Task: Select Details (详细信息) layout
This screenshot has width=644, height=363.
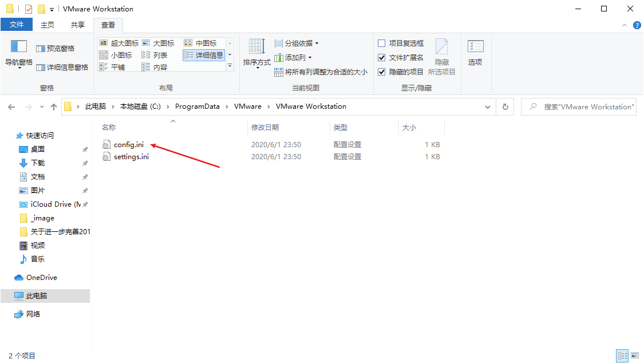Action: click(204, 55)
